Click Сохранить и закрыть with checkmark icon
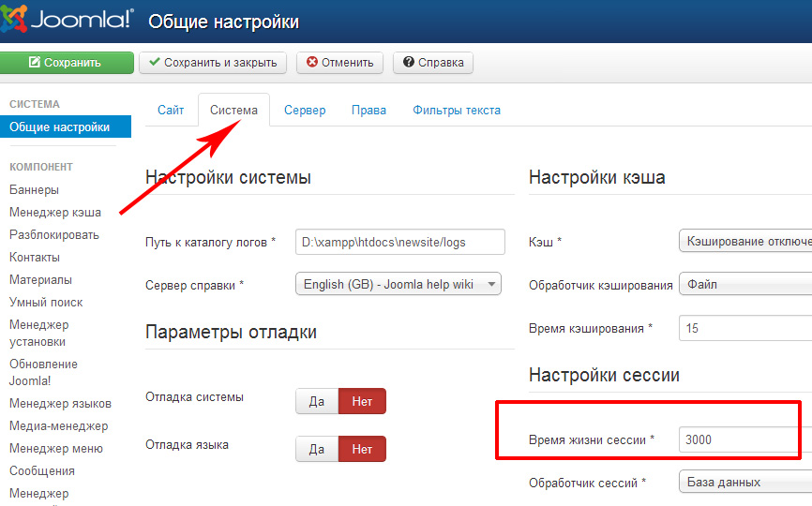Screen dimensions: 812x506 click(212, 63)
